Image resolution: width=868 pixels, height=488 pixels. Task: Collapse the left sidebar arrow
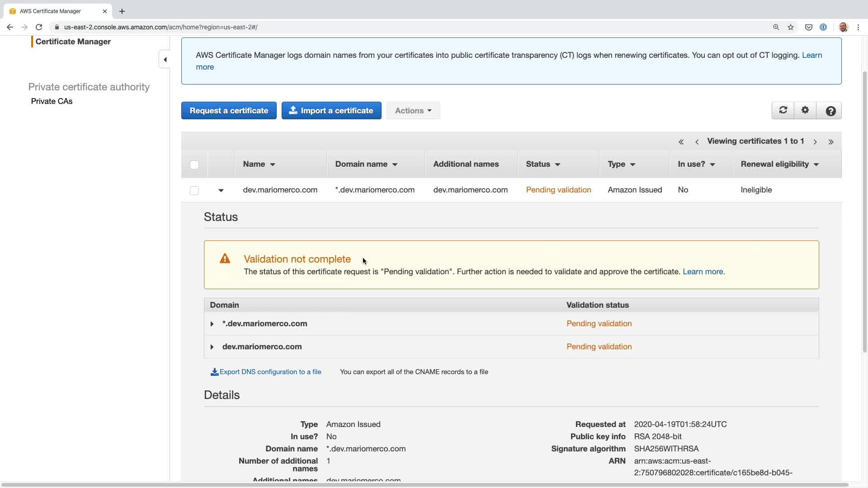click(165, 60)
